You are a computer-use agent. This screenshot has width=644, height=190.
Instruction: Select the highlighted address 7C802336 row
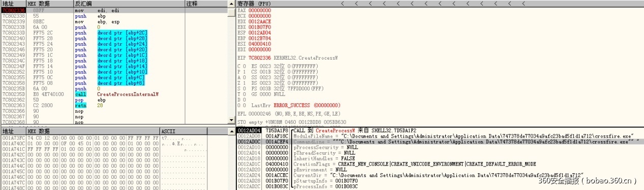coord(114,10)
